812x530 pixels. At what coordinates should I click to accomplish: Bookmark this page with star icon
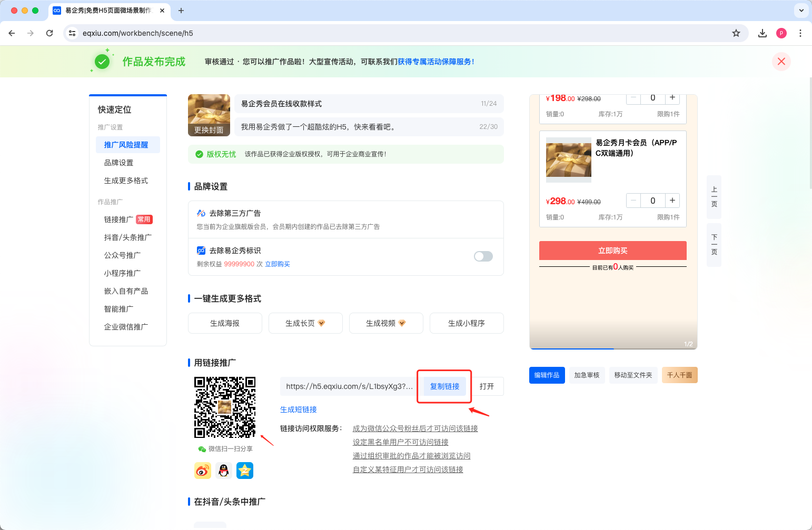click(x=736, y=33)
